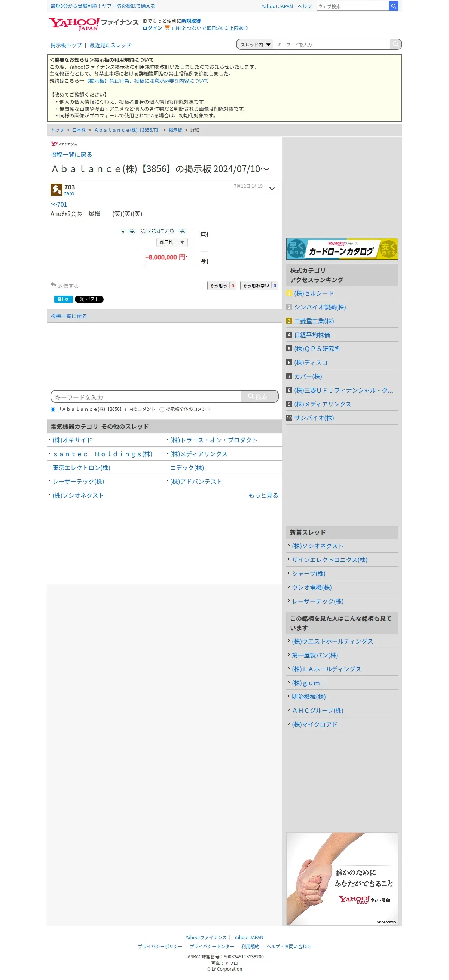Open 掲示板トップ navigation link
The height and width of the screenshot is (980, 449).
click(x=66, y=45)
